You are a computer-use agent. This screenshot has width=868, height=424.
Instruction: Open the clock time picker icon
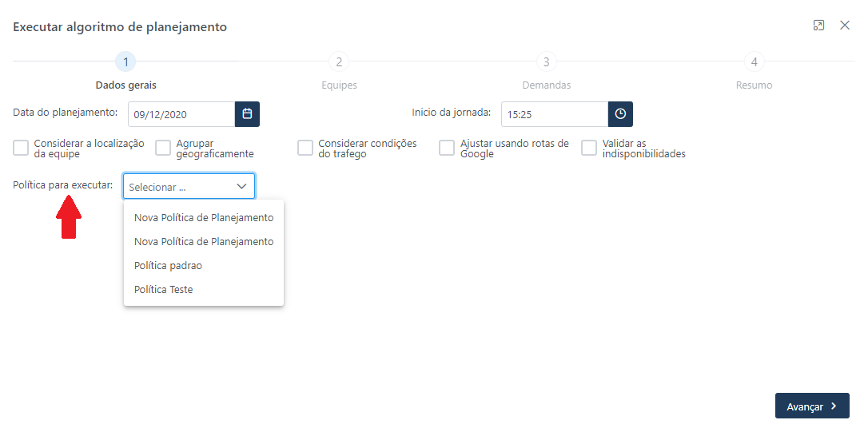pos(620,114)
